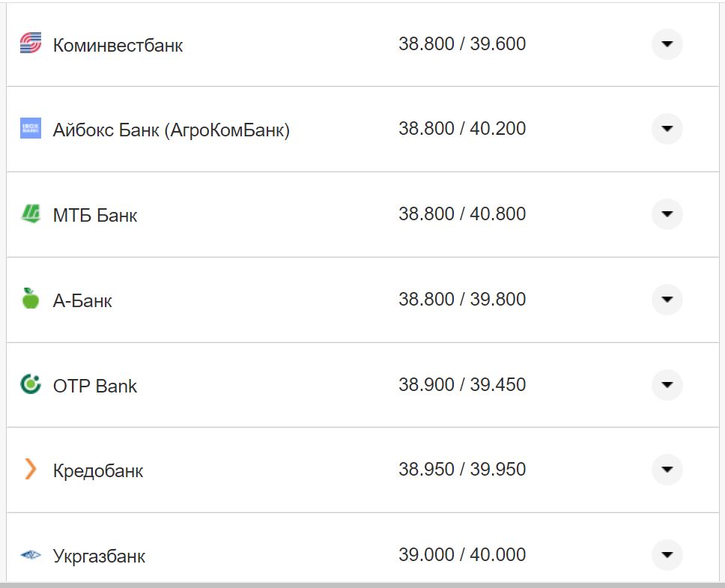Click the А-Банк green apple icon
The height and width of the screenshot is (588, 725).
click(31, 299)
